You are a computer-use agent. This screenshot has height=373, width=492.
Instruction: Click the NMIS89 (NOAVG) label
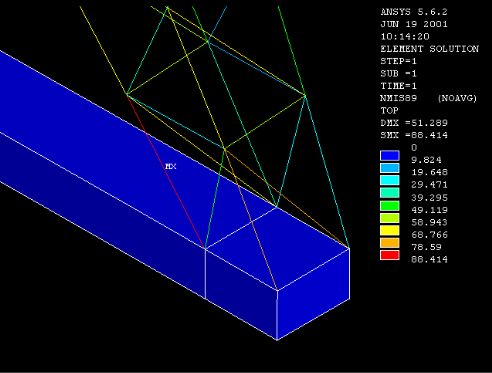coord(428,98)
